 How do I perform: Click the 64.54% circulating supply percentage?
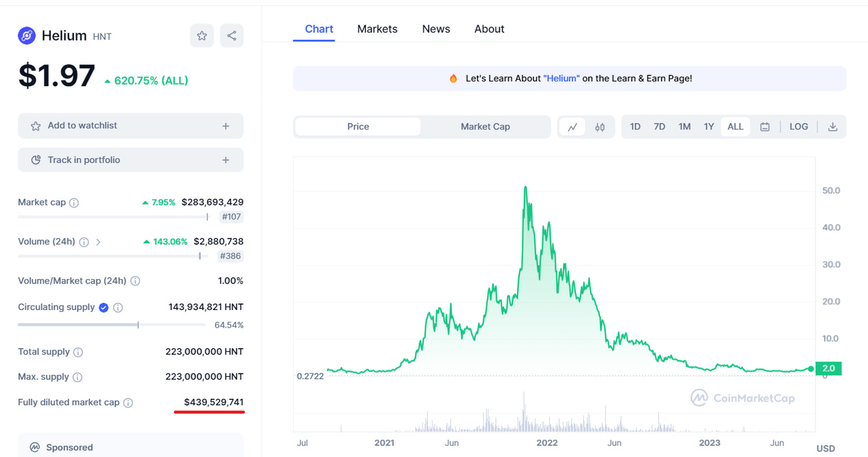[x=229, y=325]
